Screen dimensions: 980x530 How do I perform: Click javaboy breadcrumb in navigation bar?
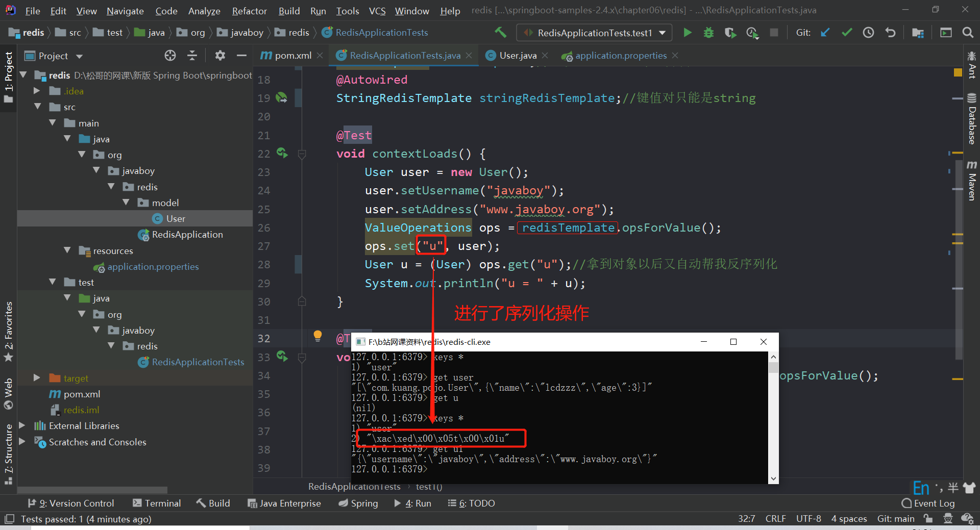click(240, 33)
